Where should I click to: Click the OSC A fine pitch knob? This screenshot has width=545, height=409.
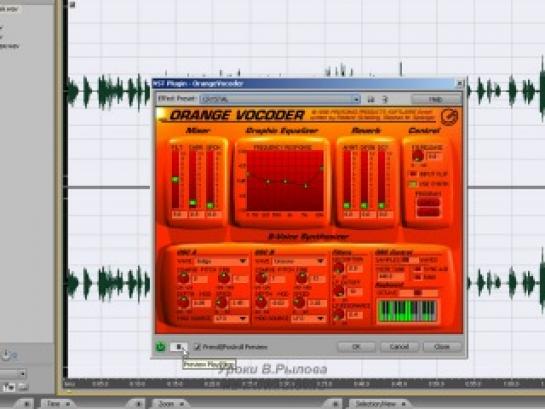(224, 278)
